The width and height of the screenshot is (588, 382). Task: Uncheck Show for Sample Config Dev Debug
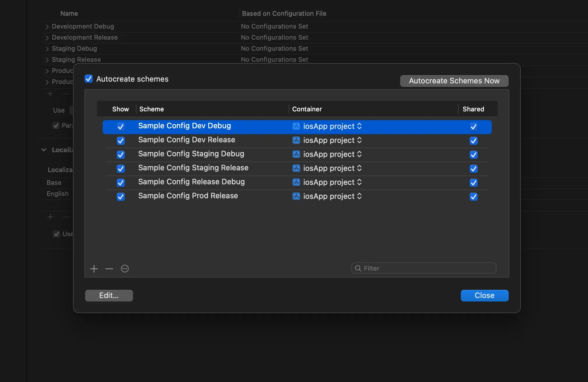click(x=121, y=127)
